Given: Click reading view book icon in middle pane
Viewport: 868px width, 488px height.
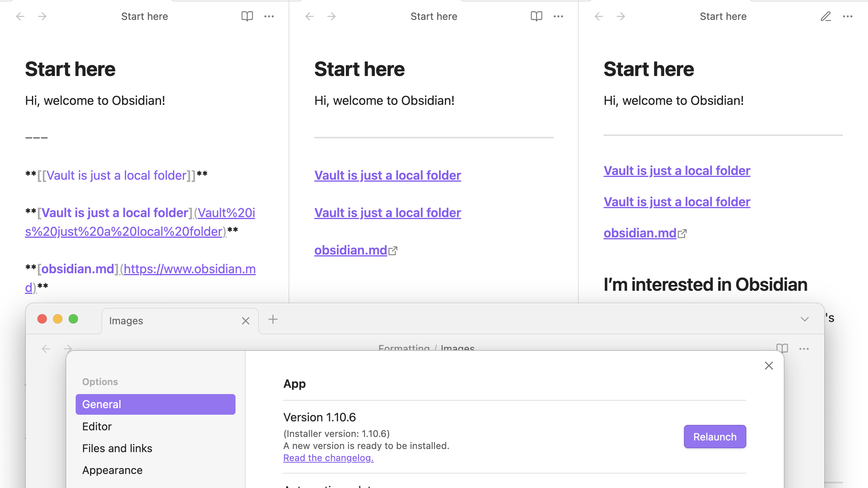Looking at the screenshot, I should pyautogui.click(x=536, y=16).
